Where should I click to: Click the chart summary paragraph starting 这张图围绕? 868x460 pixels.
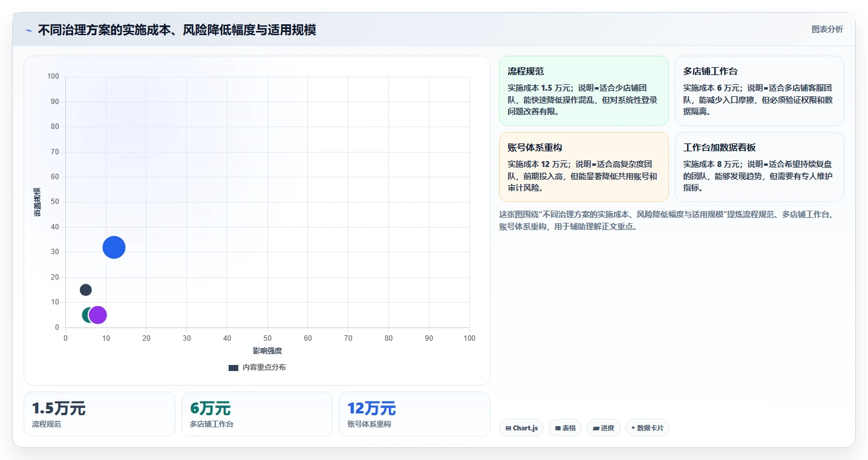click(667, 220)
